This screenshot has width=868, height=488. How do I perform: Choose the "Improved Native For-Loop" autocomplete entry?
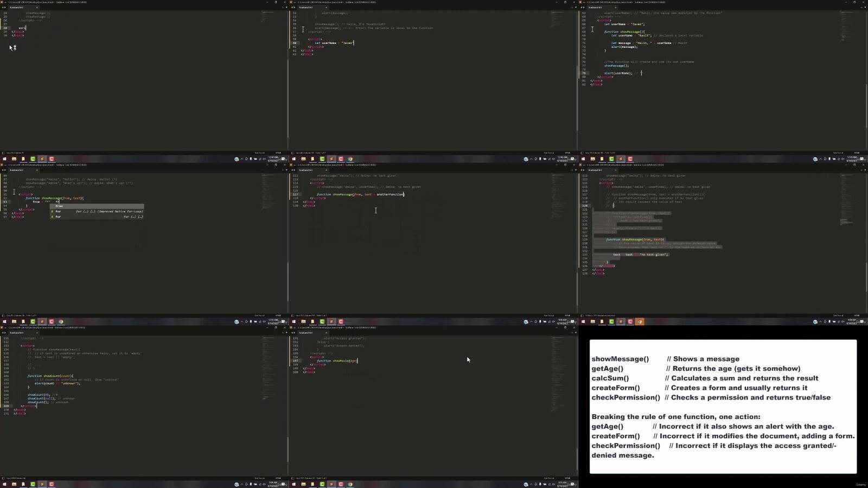(97, 211)
